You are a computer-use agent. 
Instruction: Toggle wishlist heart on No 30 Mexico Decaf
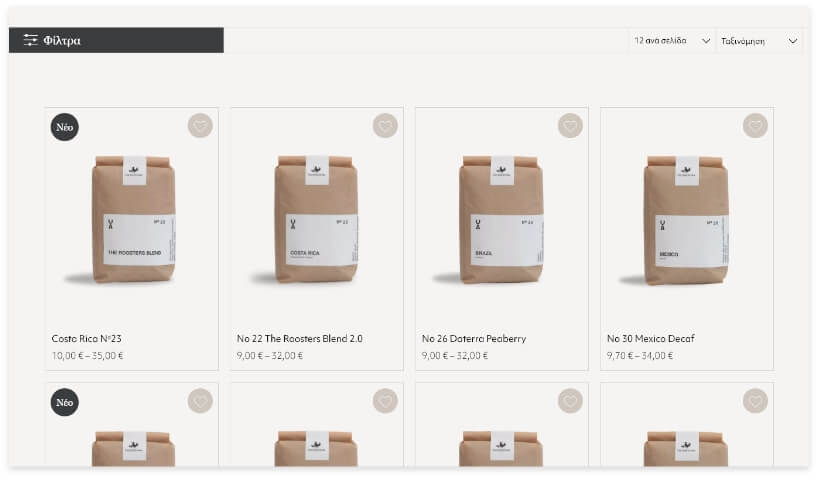click(x=755, y=126)
